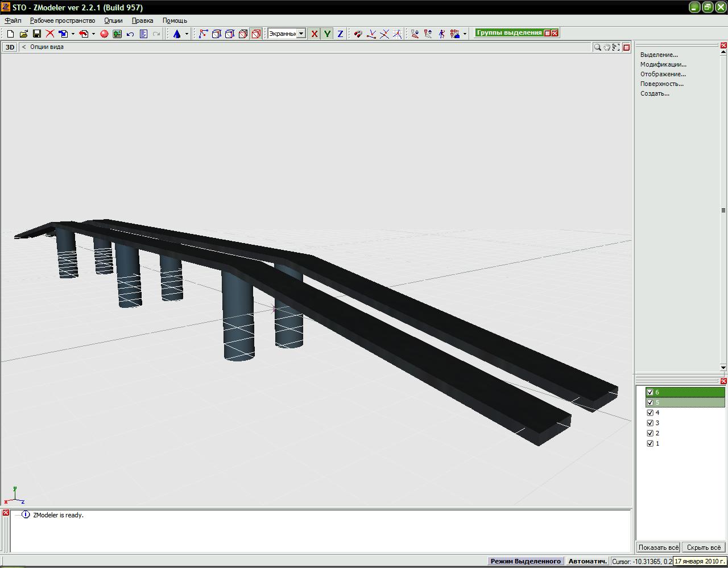Viewport: 728px width, 568px height.
Task: Uncheck the visibility checkbox of object 3
Action: pos(650,423)
